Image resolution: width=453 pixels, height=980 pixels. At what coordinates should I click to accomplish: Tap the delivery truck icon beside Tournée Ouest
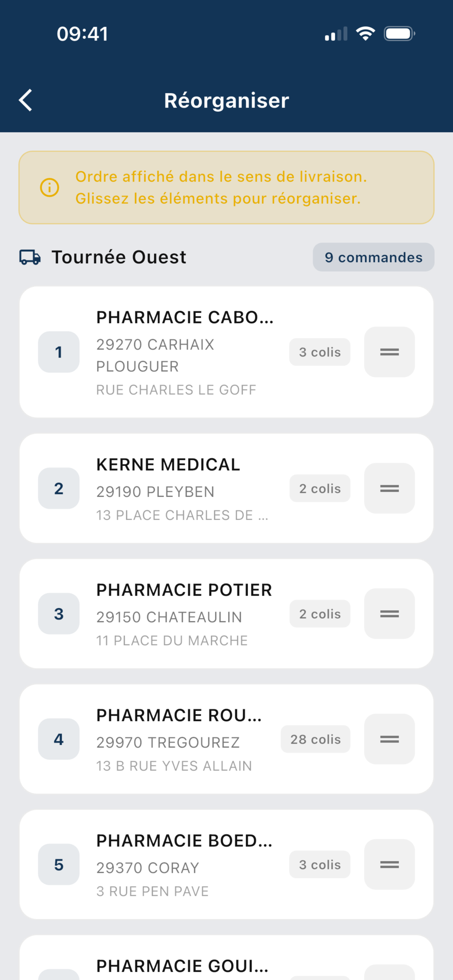pyautogui.click(x=30, y=257)
